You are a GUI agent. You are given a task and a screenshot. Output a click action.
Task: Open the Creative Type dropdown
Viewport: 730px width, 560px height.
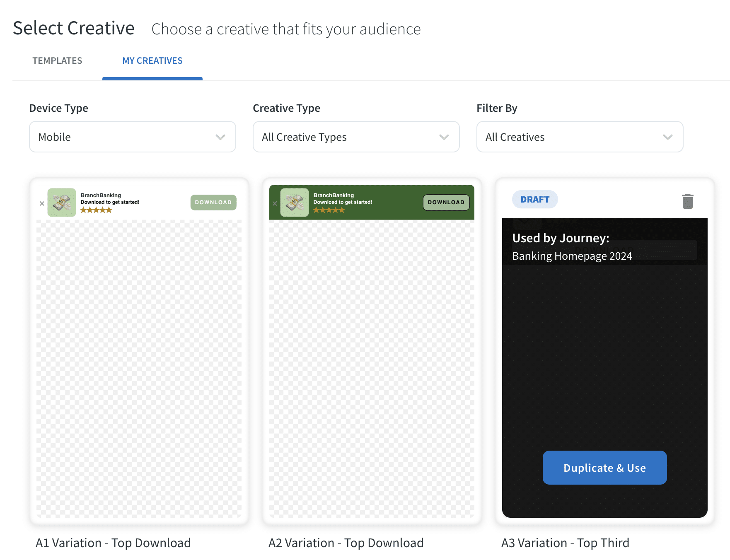coord(355,137)
